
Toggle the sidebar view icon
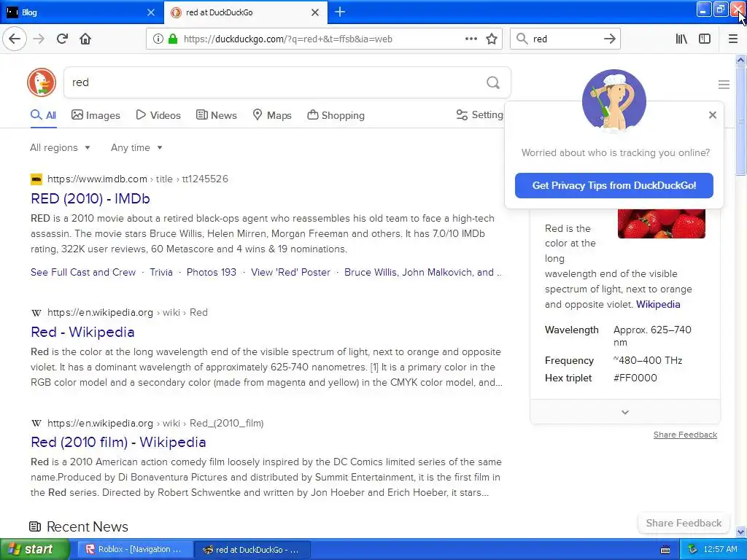705,39
